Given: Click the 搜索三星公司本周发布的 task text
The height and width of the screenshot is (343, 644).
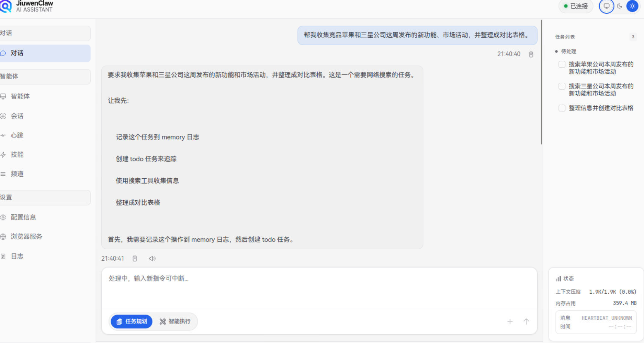Looking at the screenshot, I should pos(601,90).
